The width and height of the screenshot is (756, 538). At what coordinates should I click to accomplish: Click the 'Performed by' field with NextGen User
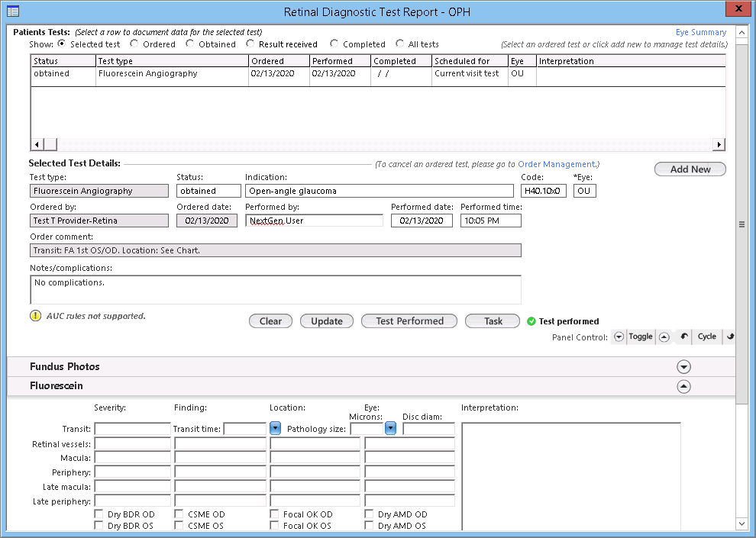click(x=315, y=221)
